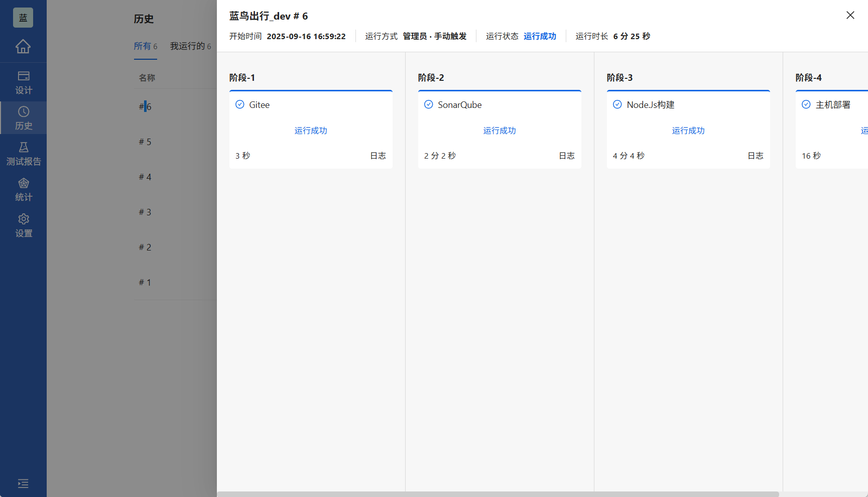Click the 运行成功 status link in header
Image resolution: width=868 pixels, height=497 pixels.
[540, 36]
